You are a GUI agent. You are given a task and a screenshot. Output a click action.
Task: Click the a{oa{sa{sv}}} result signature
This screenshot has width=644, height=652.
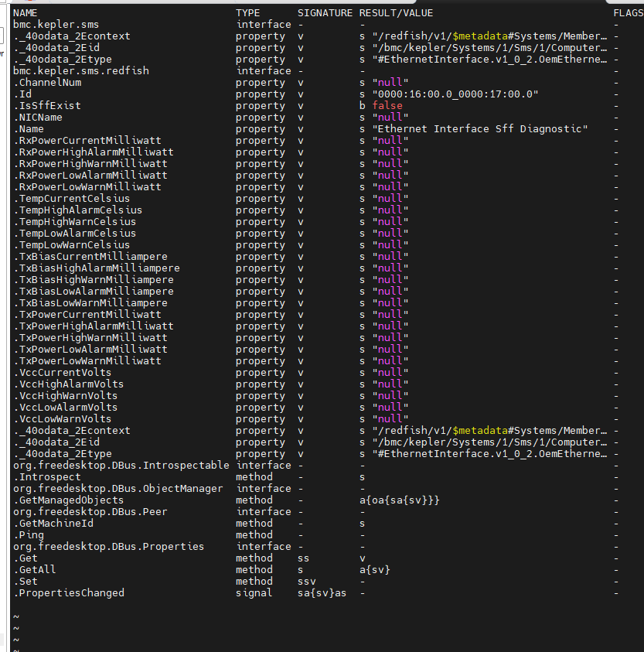pyautogui.click(x=400, y=500)
